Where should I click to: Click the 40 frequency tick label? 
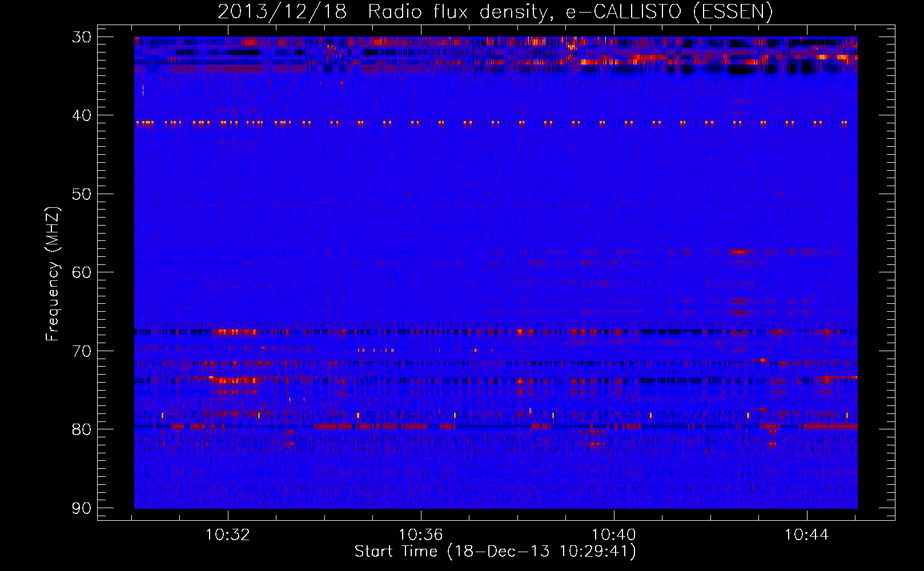[x=81, y=115]
